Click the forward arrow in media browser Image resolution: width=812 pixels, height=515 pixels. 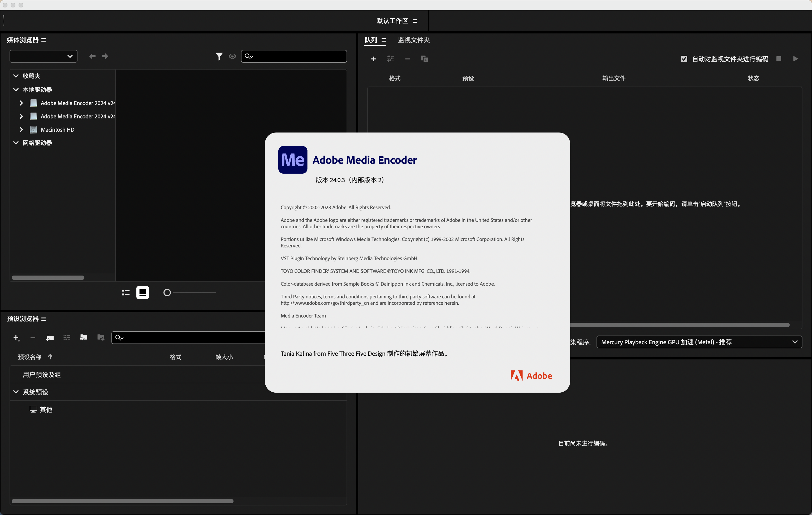point(105,56)
